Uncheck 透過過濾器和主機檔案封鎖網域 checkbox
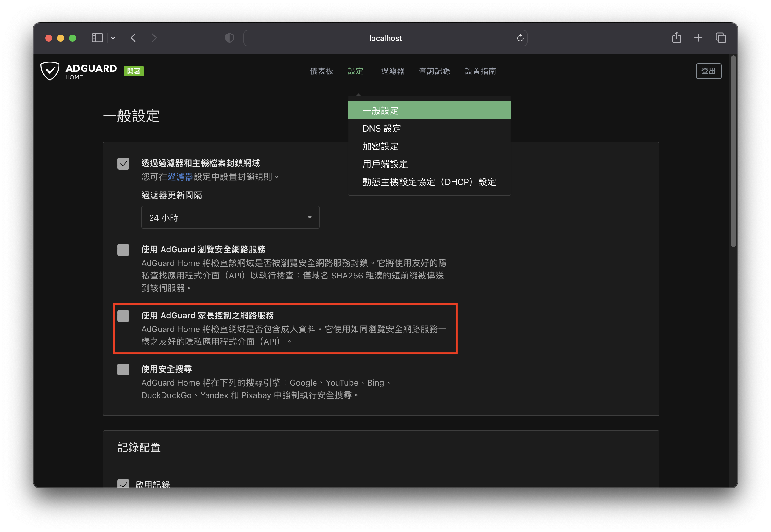The height and width of the screenshot is (532, 771). [123, 163]
